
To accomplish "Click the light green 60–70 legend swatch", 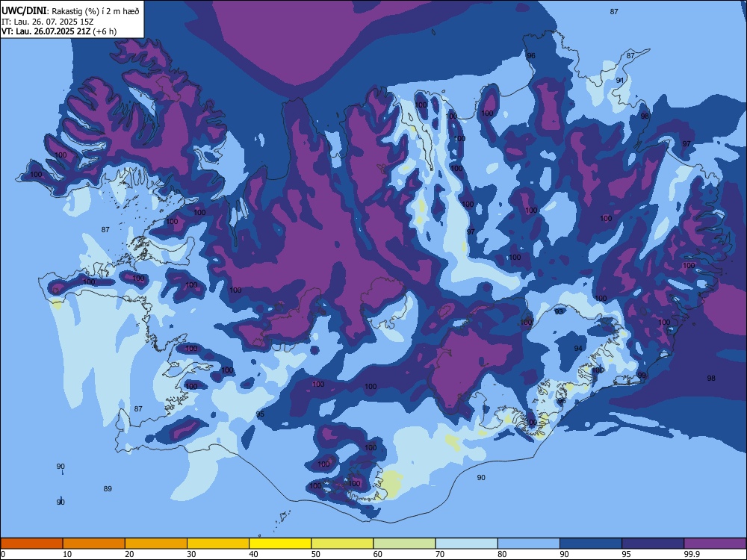I will click(x=404, y=544).
